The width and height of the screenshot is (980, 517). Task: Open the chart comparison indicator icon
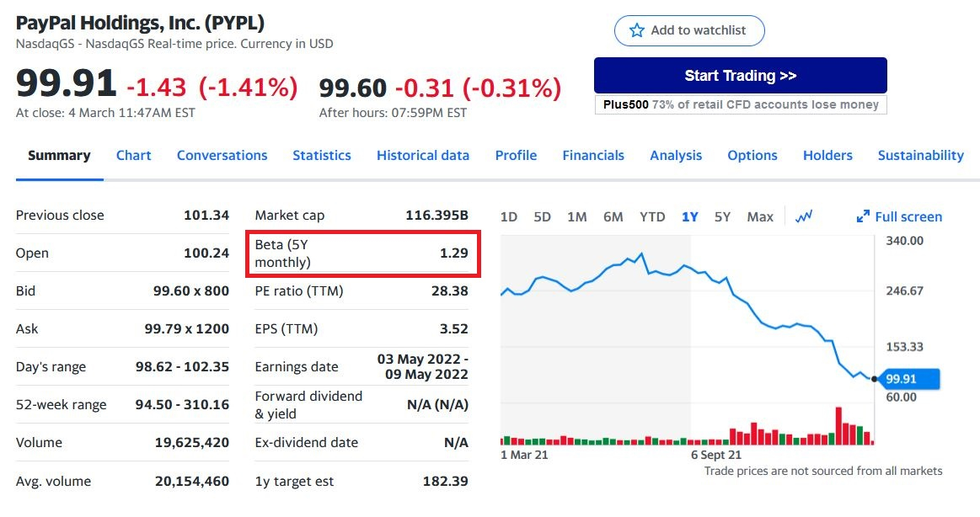[x=804, y=216]
